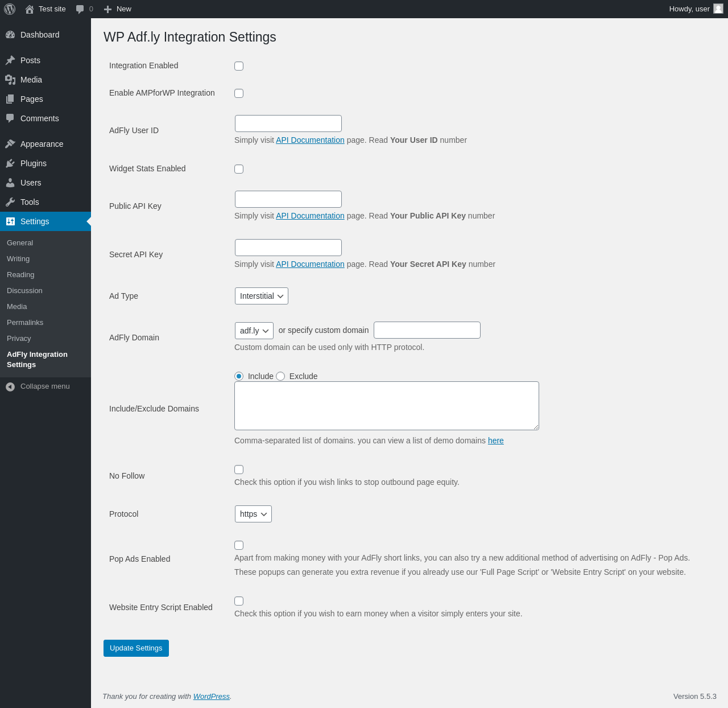Click the Include/Exclude Domains textarea
The width and height of the screenshot is (728, 708).
[387, 406]
